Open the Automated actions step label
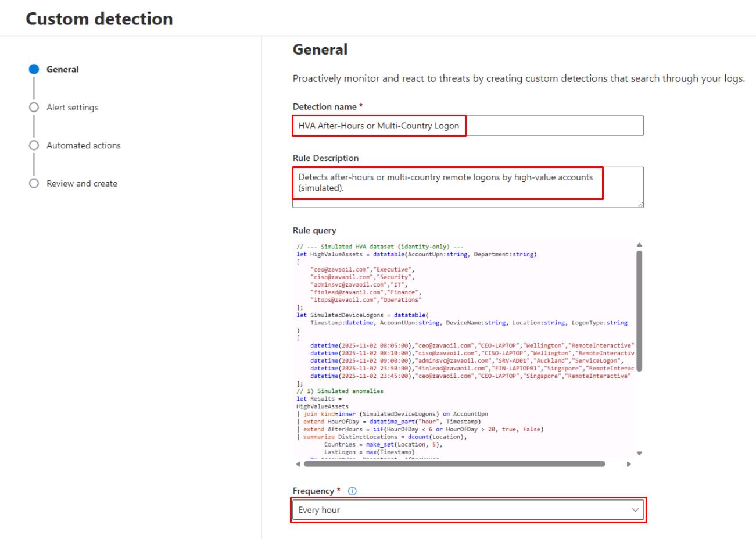The image size is (756, 539). pos(84,145)
